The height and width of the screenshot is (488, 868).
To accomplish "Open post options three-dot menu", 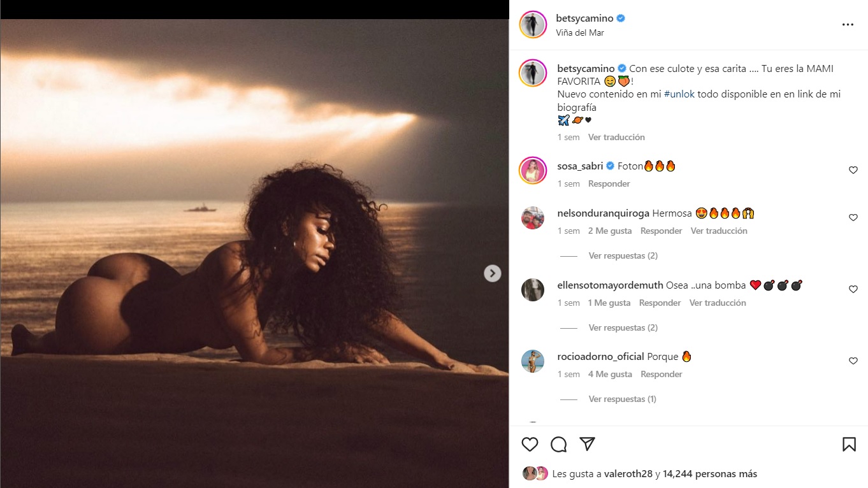I will [x=847, y=25].
